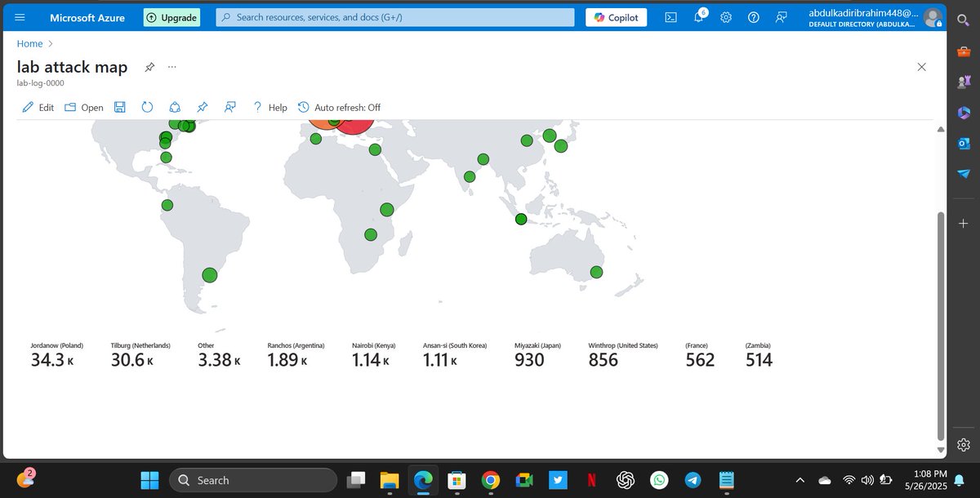Open Azure settings gear
The height and width of the screenshot is (498, 980).
coord(725,17)
